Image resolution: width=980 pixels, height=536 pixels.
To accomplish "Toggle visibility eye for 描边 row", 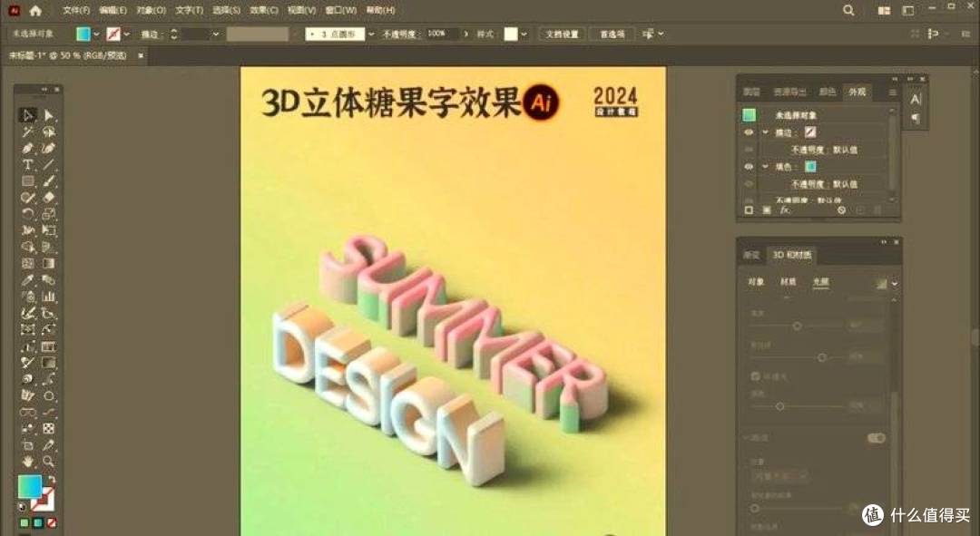I will [x=749, y=132].
